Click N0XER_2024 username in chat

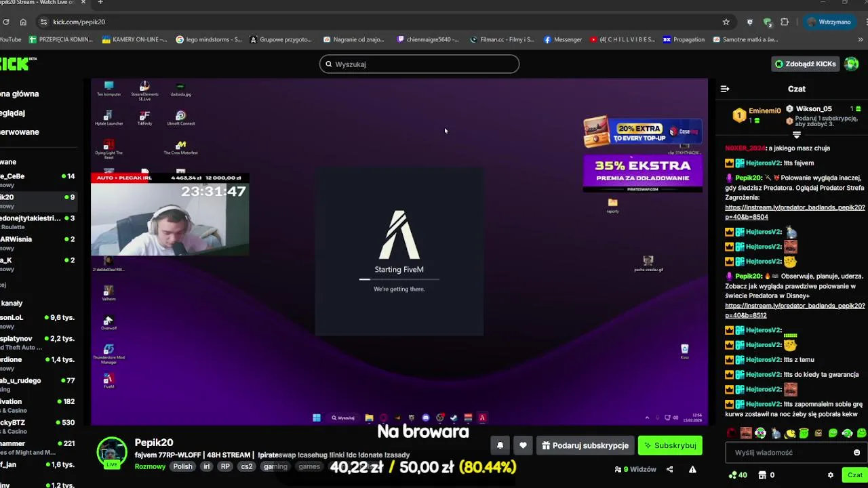[745, 148]
